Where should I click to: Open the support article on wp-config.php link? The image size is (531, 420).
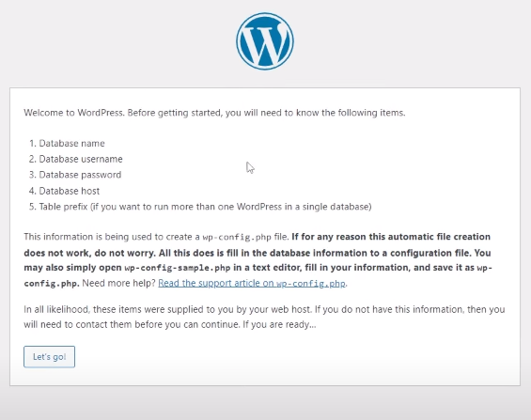click(252, 283)
